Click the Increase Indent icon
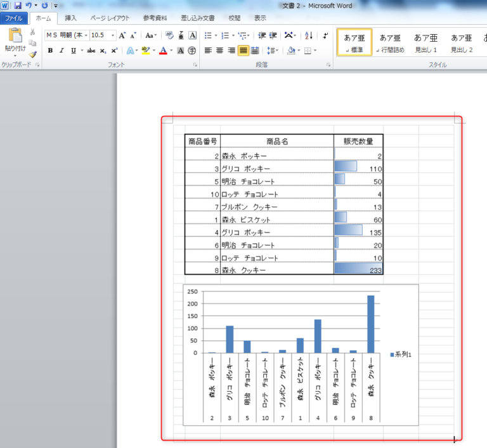 tap(273, 35)
